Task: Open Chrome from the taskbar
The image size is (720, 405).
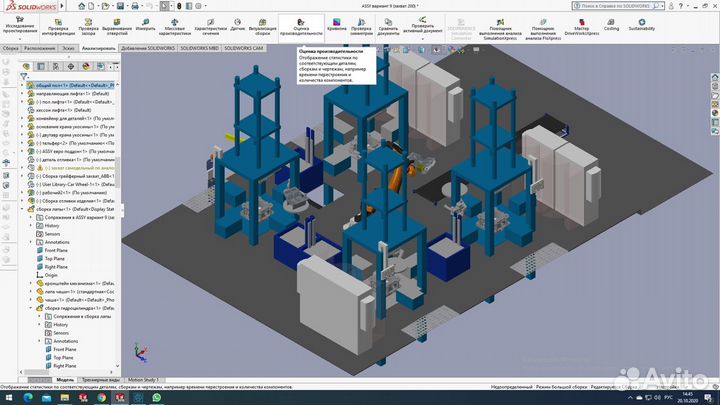Action: 101,398
